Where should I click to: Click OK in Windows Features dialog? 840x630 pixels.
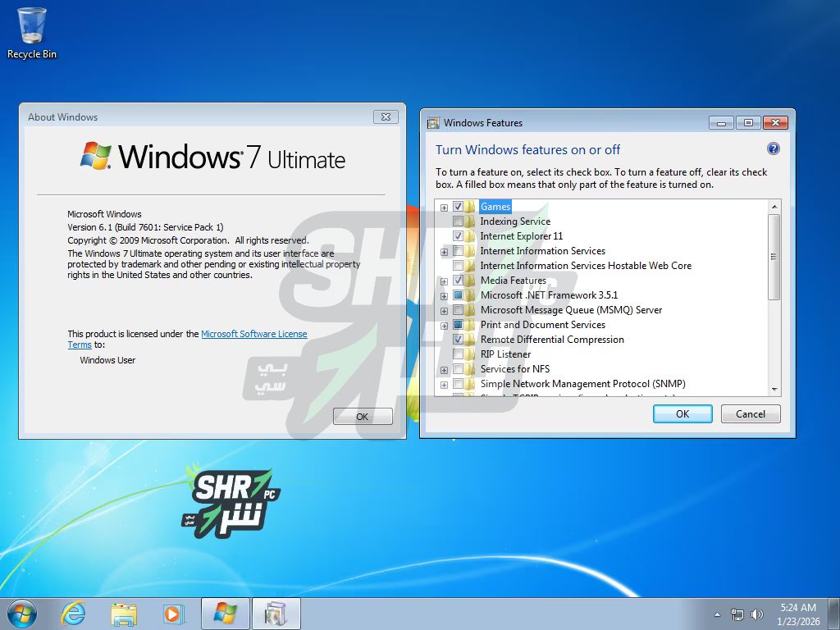pos(682,413)
